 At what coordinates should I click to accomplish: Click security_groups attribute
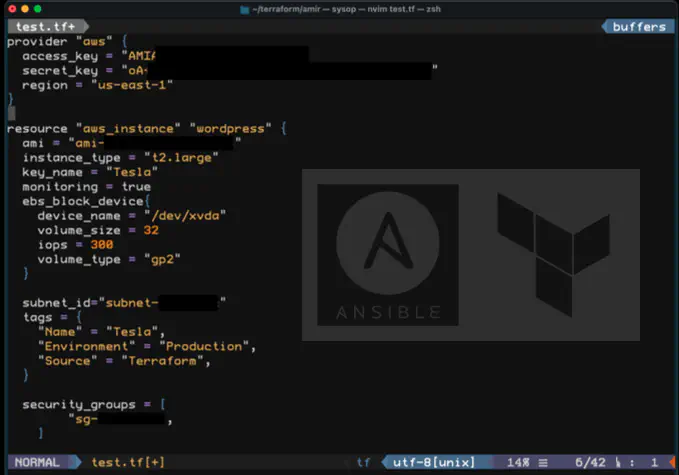click(x=79, y=404)
